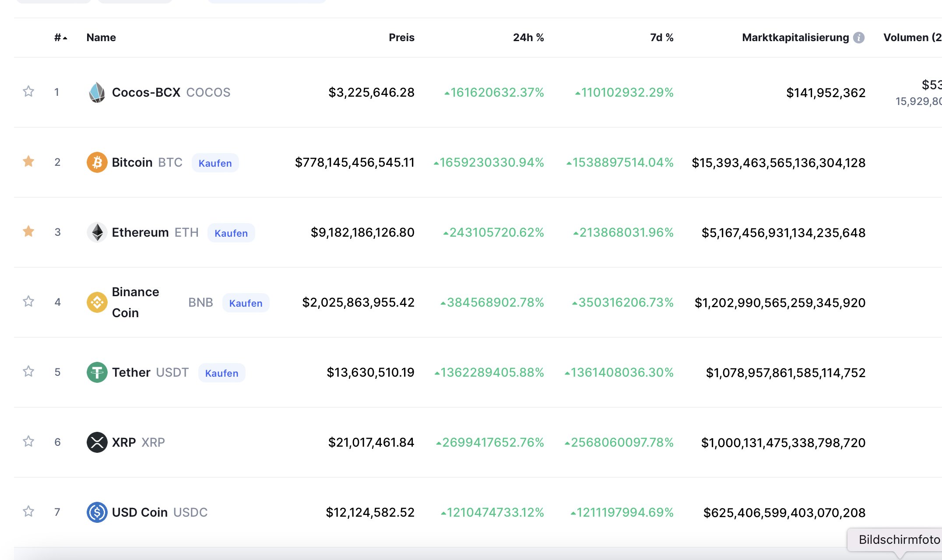The width and height of the screenshot is (942, 560).
Task: Click Tether 24h change 1362289405.88%
Action: click(x=489, y=372)
